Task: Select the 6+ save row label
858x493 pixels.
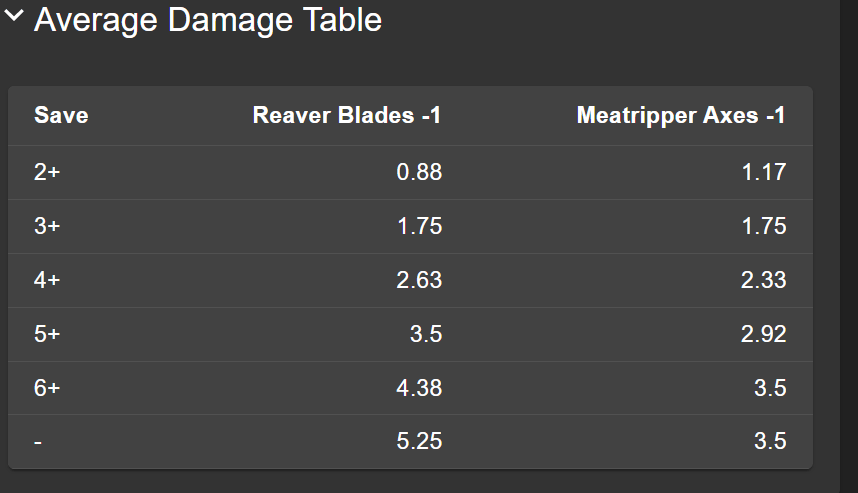Action: point(47,388)
